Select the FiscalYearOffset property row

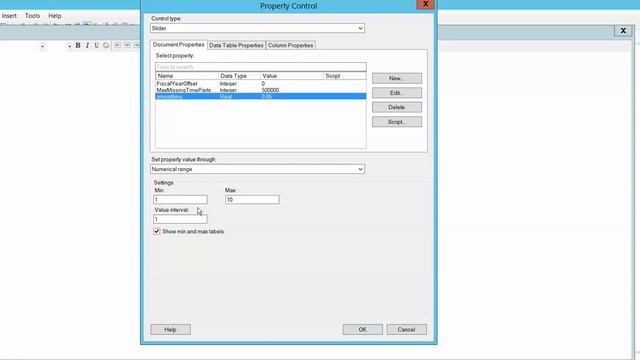click(x=261, y=83)
